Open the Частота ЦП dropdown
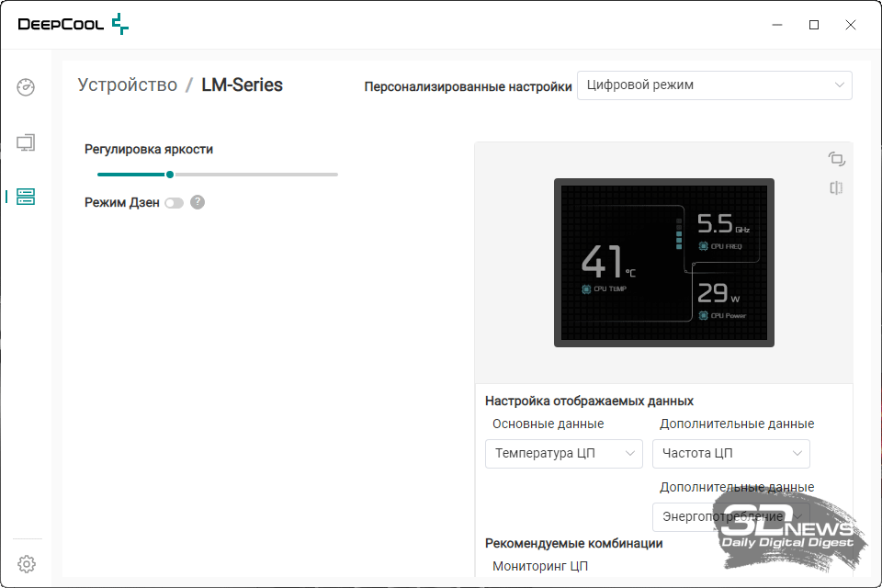This screenshot has width=882, height=588. pyautogui.click(x=730, y=453)
